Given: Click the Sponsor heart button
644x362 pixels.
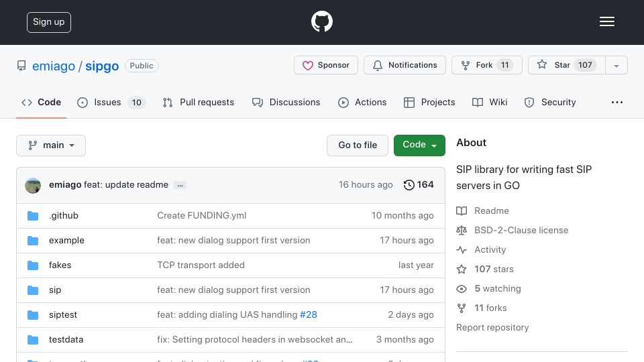Looking at the screenshot, I should click(326, 65).
